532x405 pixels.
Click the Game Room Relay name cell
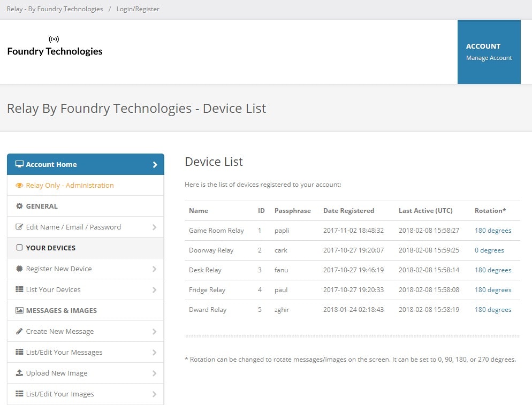[x=216, y=230]
